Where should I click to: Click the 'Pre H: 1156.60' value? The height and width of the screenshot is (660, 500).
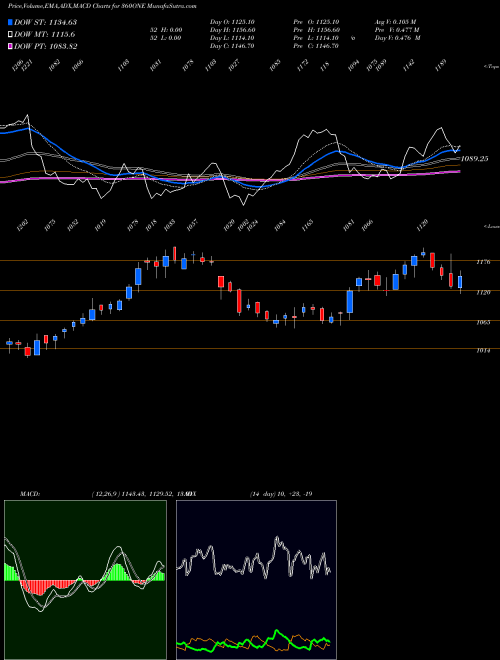click(x=317, y=30)
